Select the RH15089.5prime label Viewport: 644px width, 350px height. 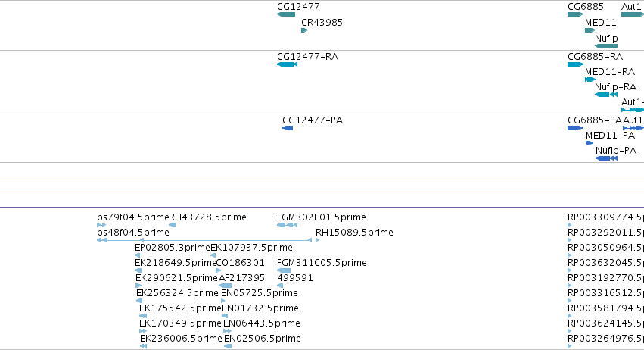coord(354,233)
